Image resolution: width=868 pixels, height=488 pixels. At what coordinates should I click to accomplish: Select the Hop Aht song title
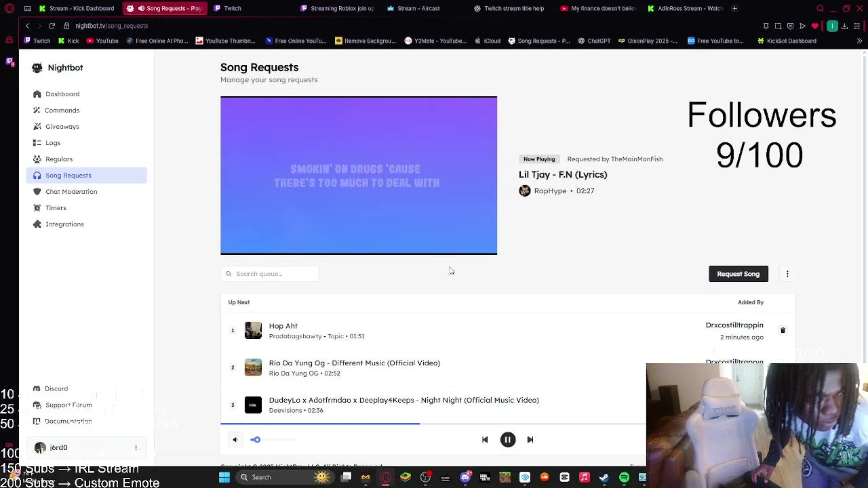(283, 326)
